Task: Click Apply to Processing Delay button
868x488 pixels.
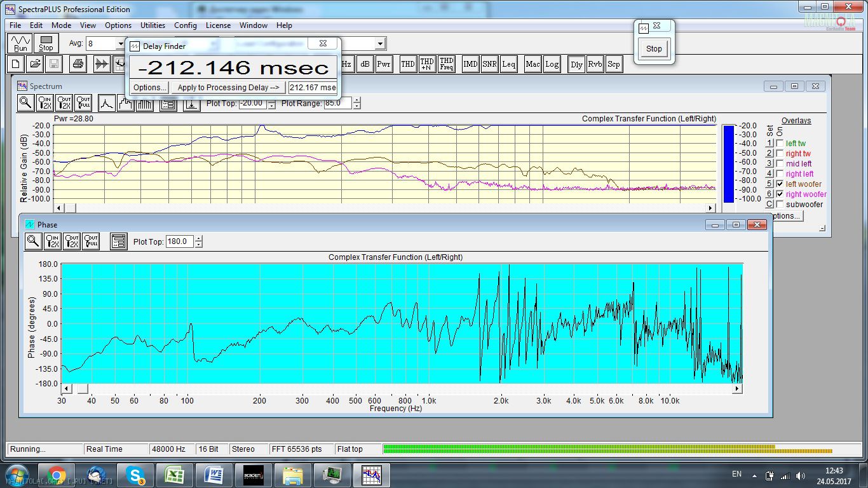Action: click(x=228, y=88)
